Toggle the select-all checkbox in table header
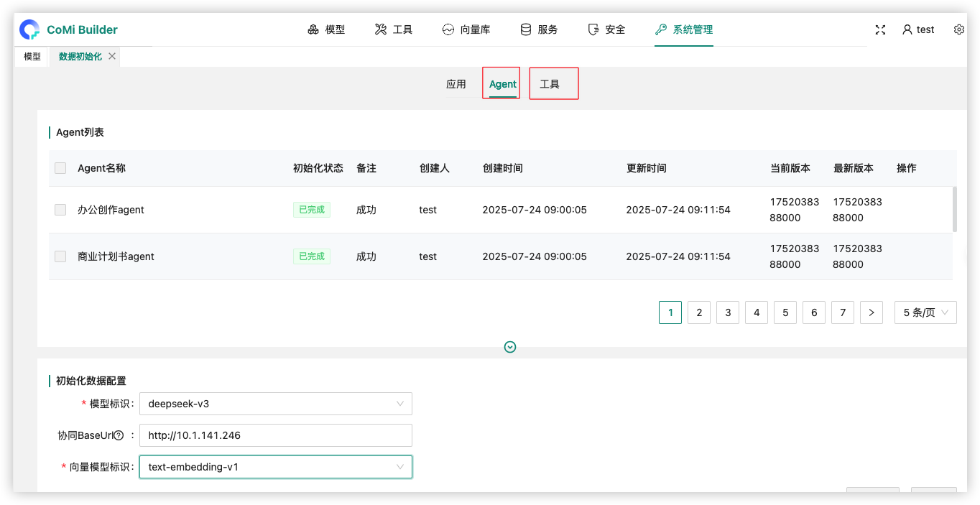Screen dimensions: 980x505 60,168
